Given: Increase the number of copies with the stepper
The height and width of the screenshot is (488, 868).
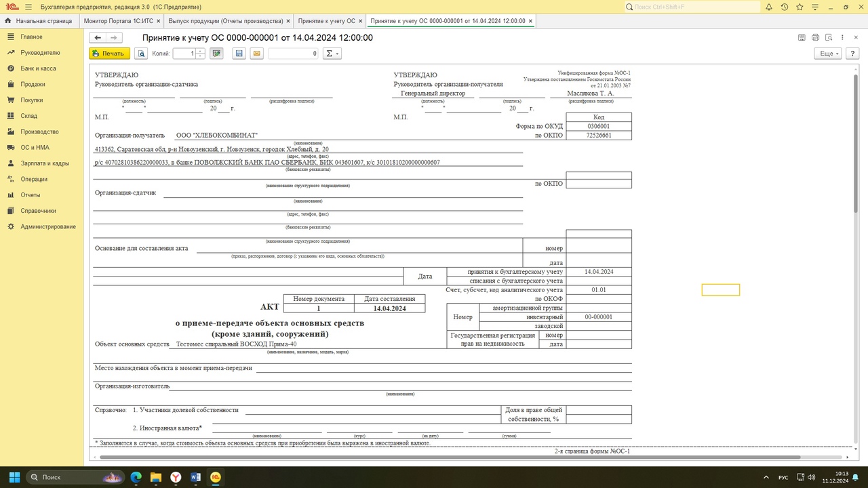Looking at the screenshot, I should (201, 51).
